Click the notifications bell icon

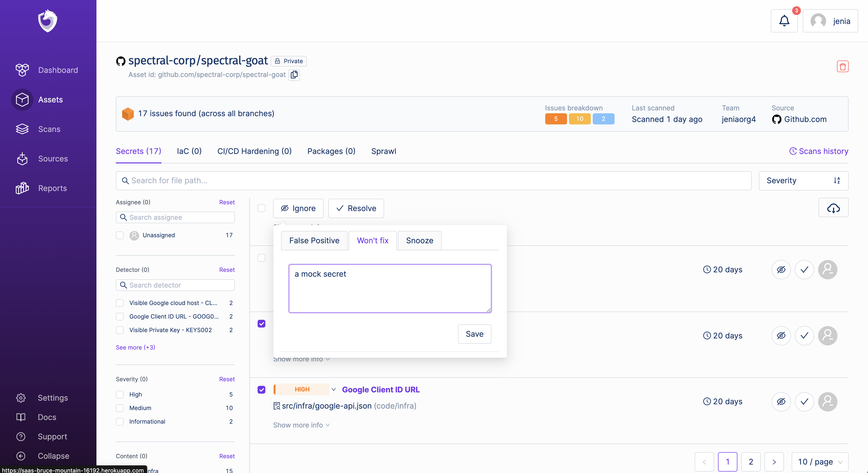point(784,21)
